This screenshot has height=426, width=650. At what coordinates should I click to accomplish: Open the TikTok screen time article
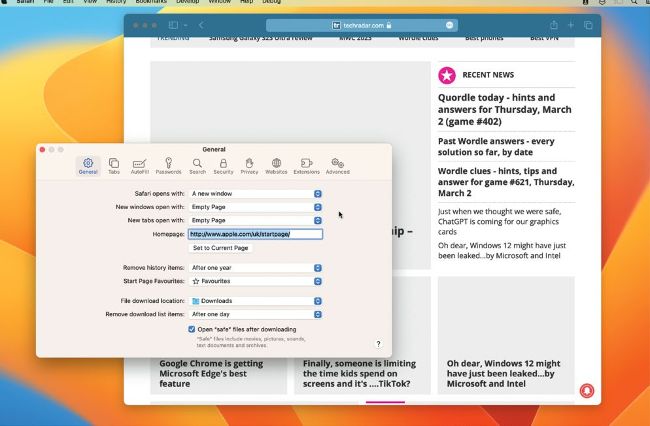[x=359, y=373]
